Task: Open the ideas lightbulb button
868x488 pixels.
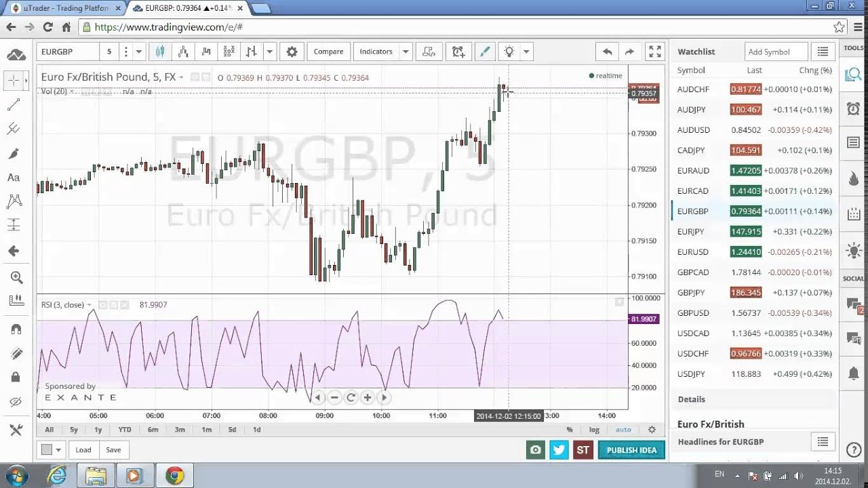Action: pos(509,52)
